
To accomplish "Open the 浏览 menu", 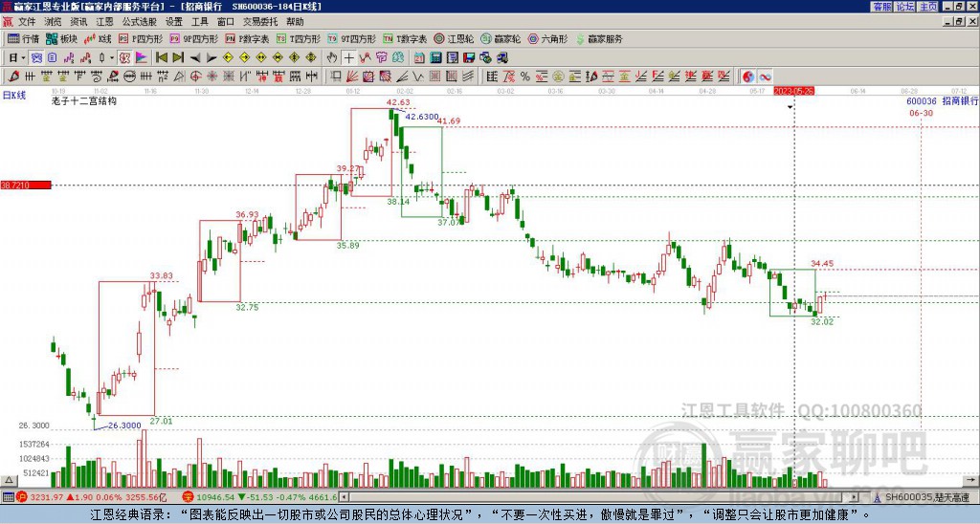I will coord(54,22).
